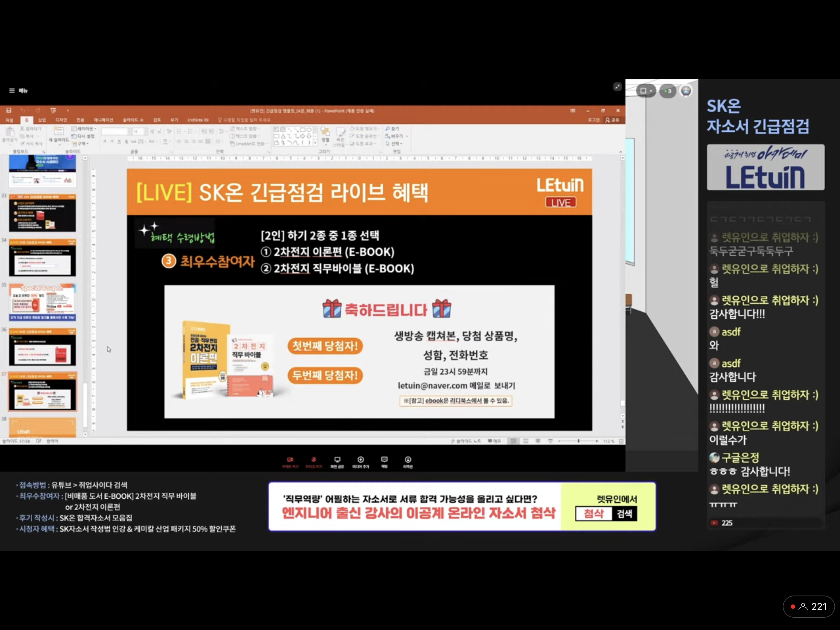Click fit slide to window icon
840x630 pixels.
point(621,441)
